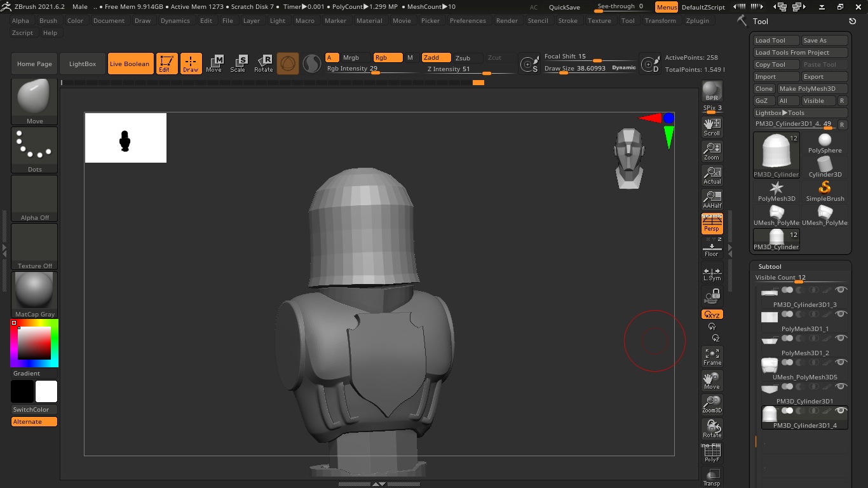Select the white secondary color swatch
The width and height of the screenshot is (868, 488).
pyautogui.click(x=46, y=391)
